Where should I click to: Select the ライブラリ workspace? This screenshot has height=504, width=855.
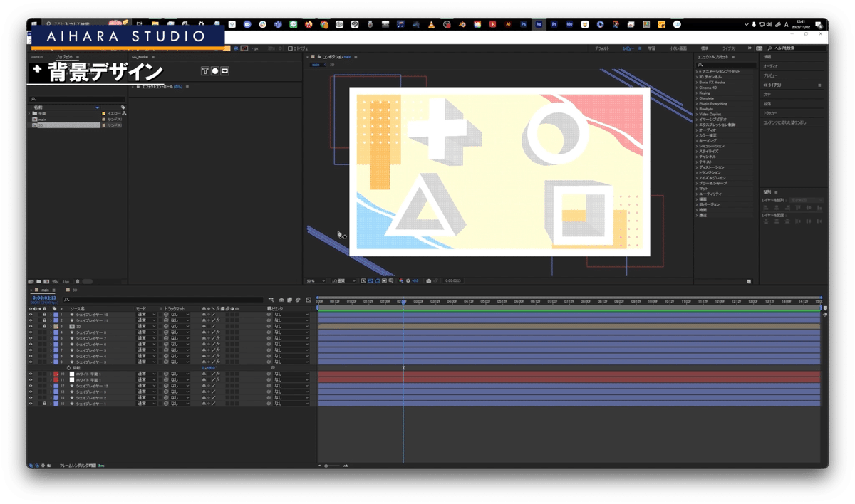[x=729, y=48]
